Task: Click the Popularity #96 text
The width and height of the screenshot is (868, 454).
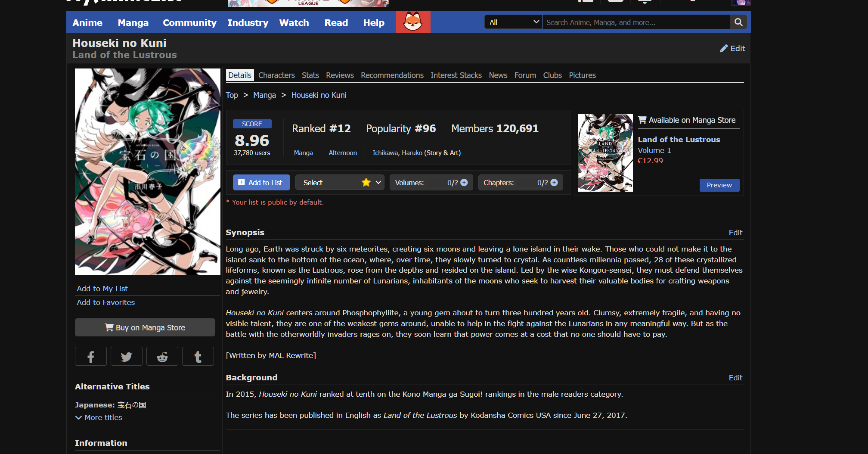Action: (401, 129)
